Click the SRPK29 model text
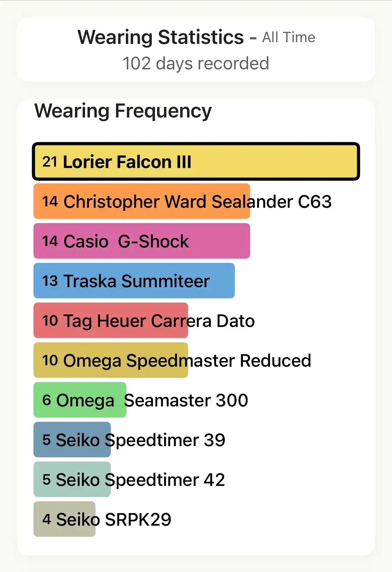 tap(138, 519)
